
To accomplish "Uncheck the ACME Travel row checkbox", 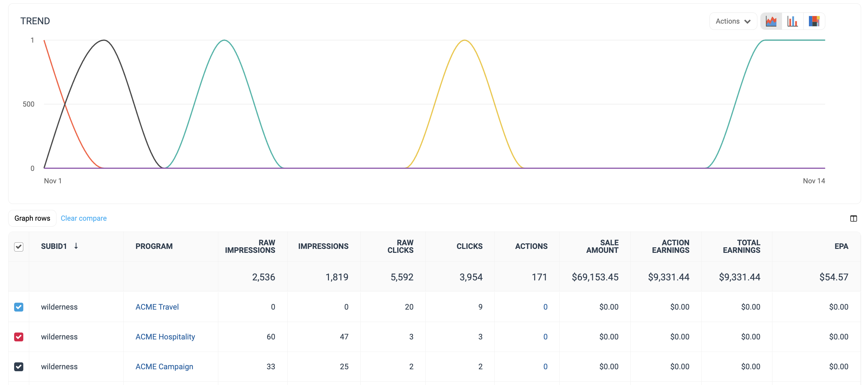I will click(19, 307).
